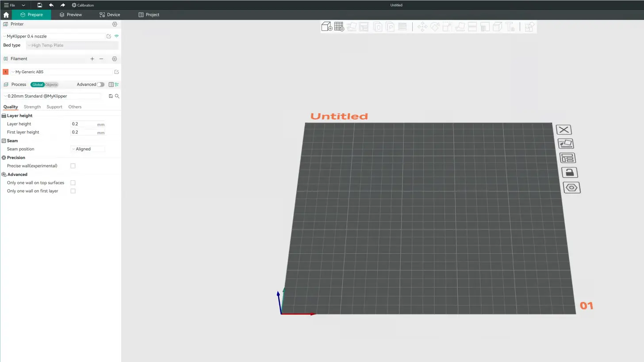Open the Preview tab

[70, 15]
